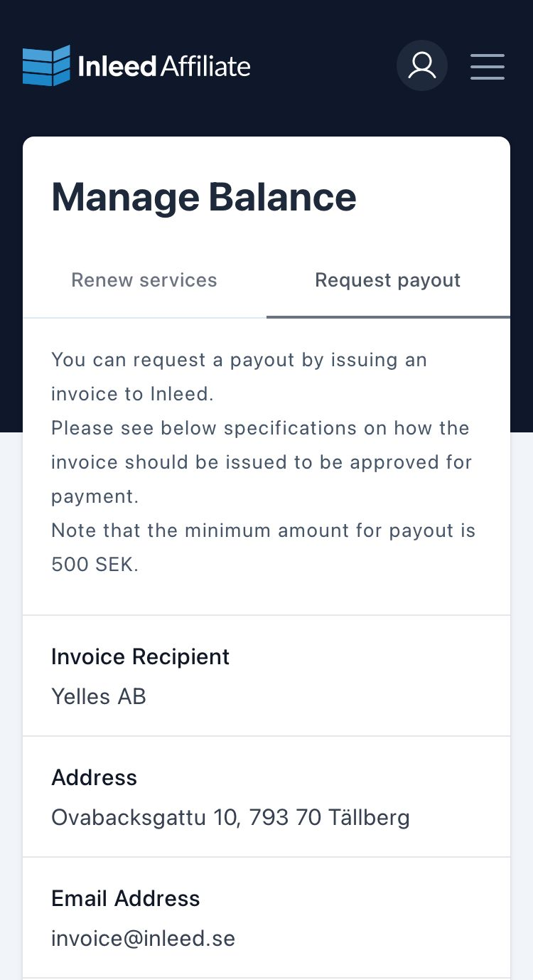Click the "You can request a payout" sentence
The image size is (533, 980).
239,360
